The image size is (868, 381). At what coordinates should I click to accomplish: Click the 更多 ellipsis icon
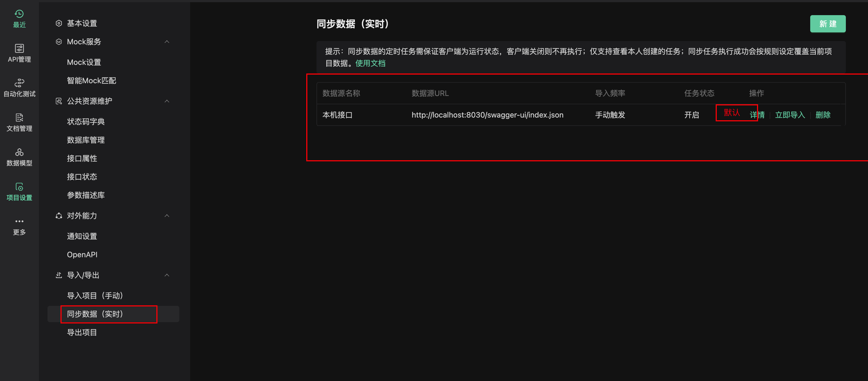[x=19, y=222]
